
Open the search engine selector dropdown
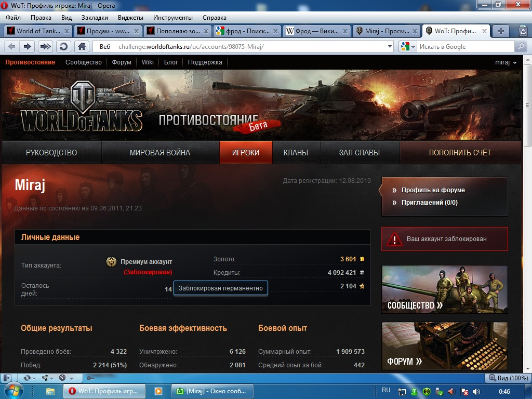413,47
